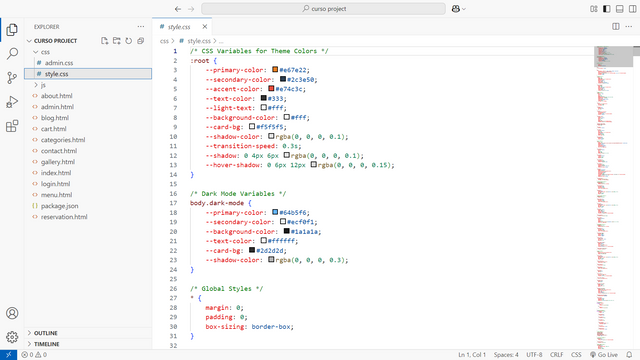Click the curso project search box
Viewport: 640px width, 360px height.
[x=323, y=9]
